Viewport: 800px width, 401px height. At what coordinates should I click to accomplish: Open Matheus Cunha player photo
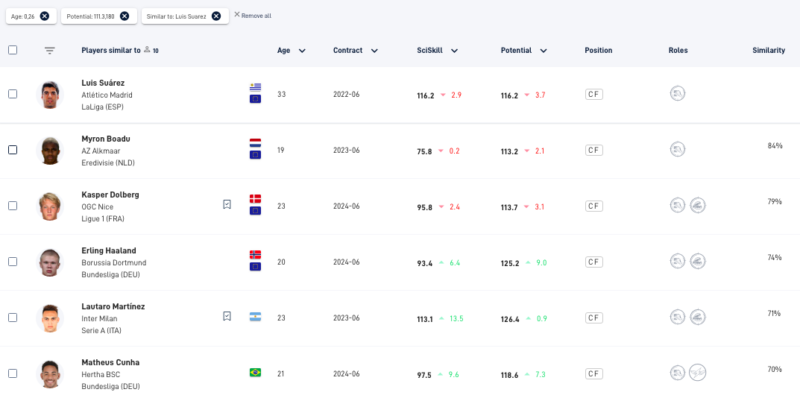[x=50, y=374]
